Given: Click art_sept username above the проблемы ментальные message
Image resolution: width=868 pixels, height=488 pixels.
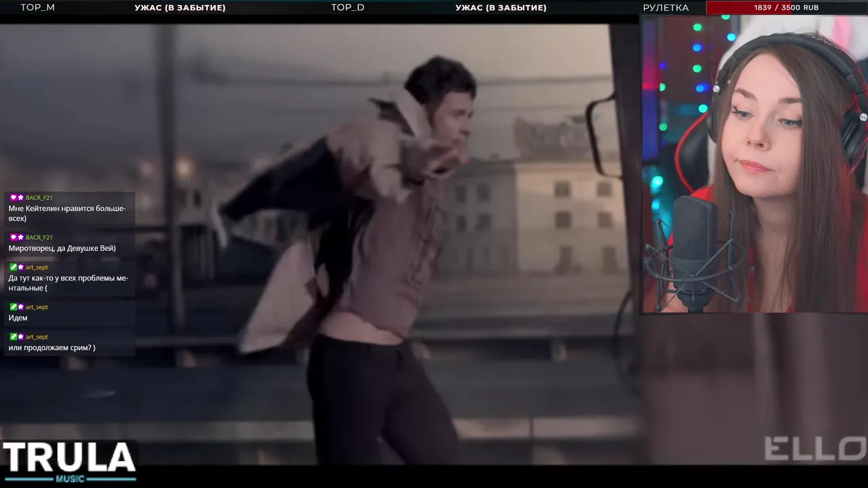Looking at the screenshot, I should click(37, 267).
